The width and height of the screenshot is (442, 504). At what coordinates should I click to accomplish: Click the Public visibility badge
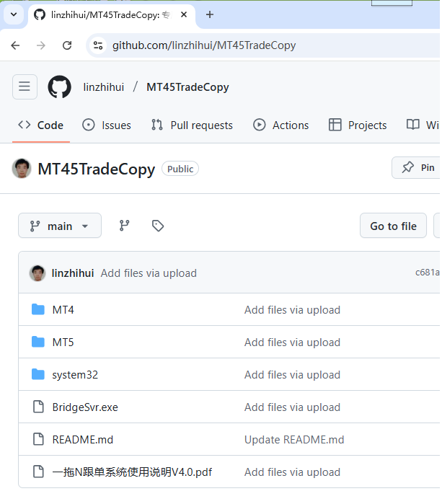pyautogui.click(x=180, y=169)
